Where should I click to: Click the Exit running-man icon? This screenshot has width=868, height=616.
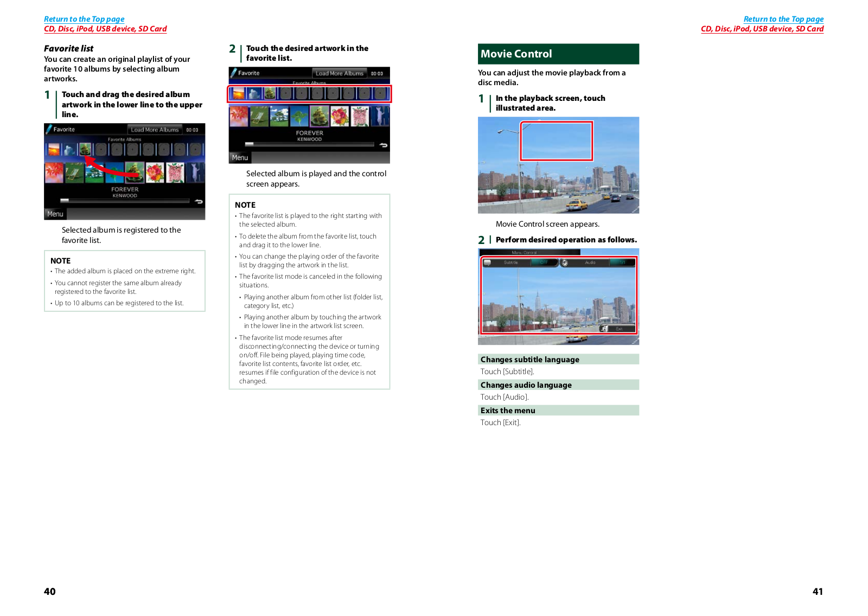(x=604, y=329)
